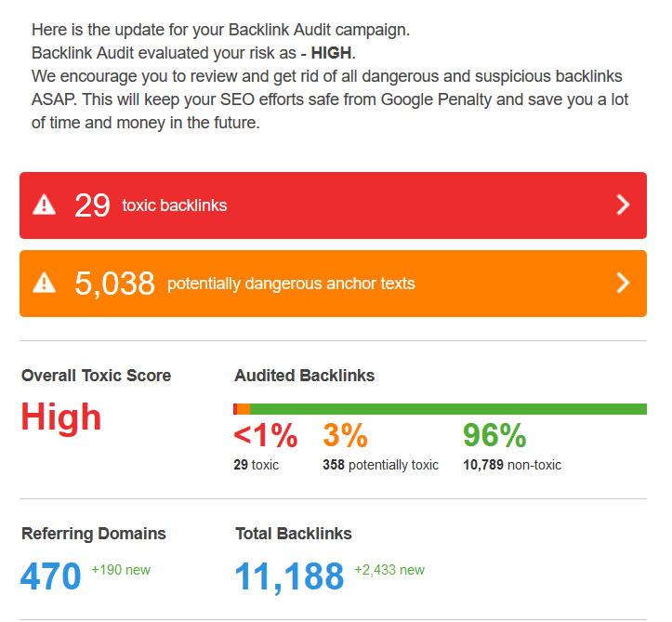The width and height of the screenshot is (672, 622).
Task: Click the red "<1%" toxic percentage
Action: coord(266,435)
